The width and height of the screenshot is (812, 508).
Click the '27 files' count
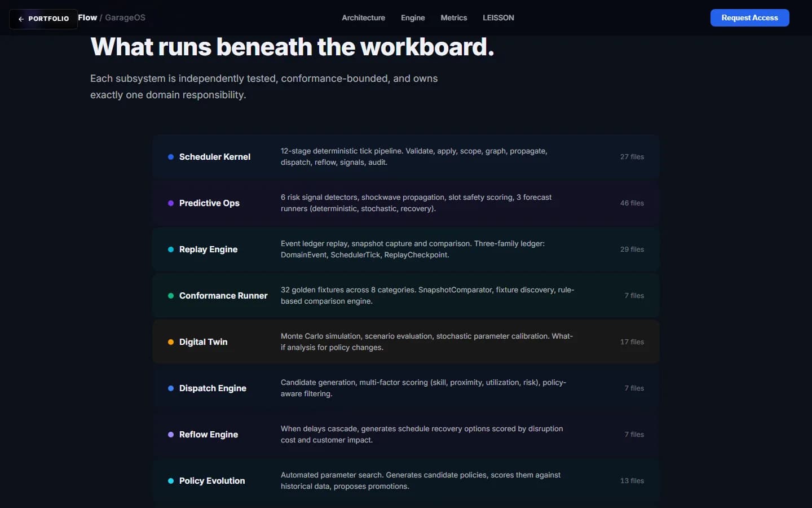(x=632, y=157)
